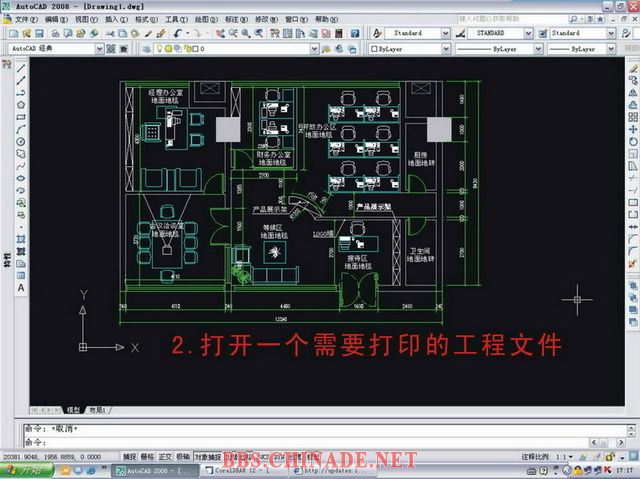Select the Multiline Text A tool
The width and height of the screenshot is (640, 479).
coord(21,288)
